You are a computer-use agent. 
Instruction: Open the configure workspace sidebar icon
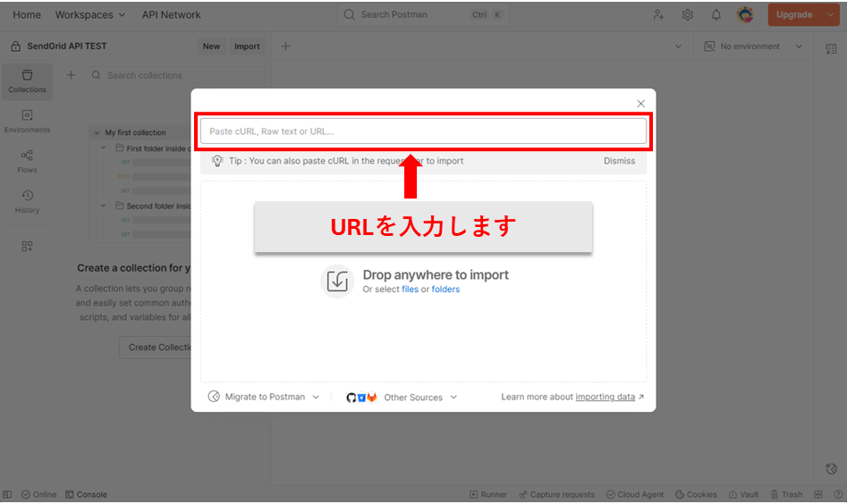[x=27, y=247]
